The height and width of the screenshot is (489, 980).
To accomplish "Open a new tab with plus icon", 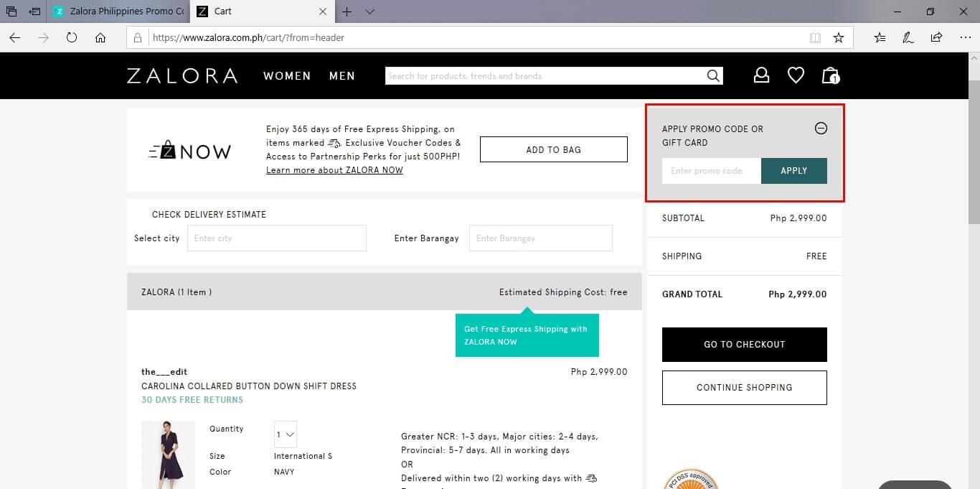I will point(347,11).
